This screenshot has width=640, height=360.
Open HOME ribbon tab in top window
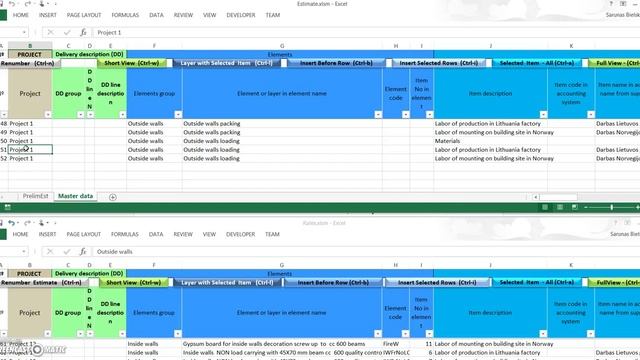pyautogui.click(x=20, y=15)
